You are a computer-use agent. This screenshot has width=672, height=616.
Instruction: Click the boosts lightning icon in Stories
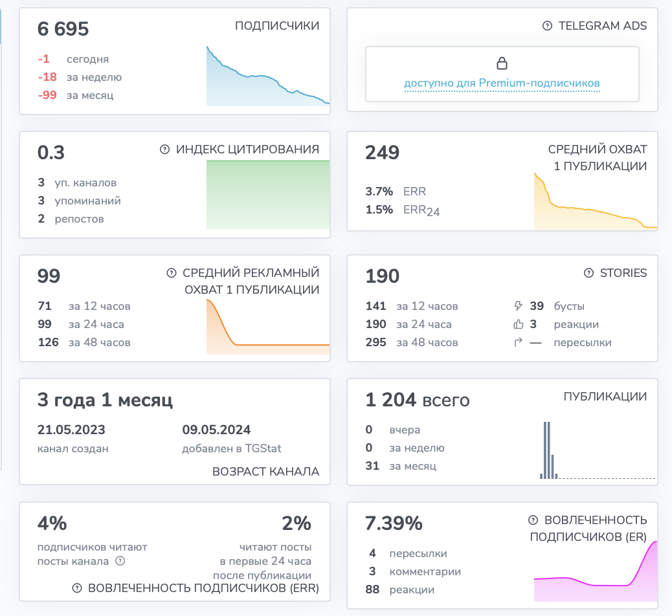(x=518, y=306)
